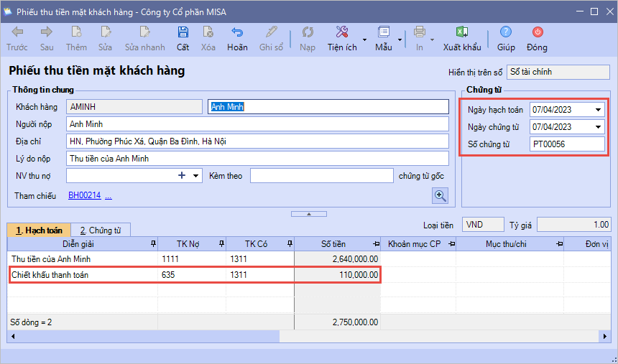Open Ngày chứng từ date dropdown
This screenshot has height=364, width=618.
pyautogui.click(x=599, y=127)
